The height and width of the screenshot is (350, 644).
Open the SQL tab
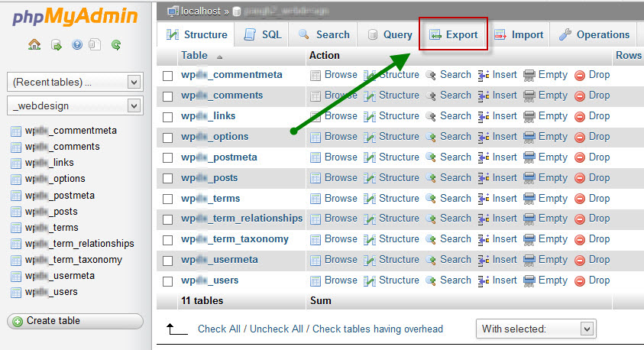coord(263,34)
